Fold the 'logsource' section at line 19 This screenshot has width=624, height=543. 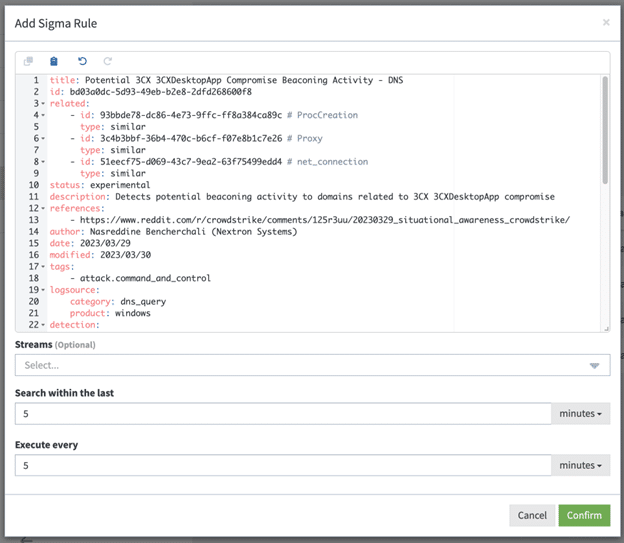point(43,290)
